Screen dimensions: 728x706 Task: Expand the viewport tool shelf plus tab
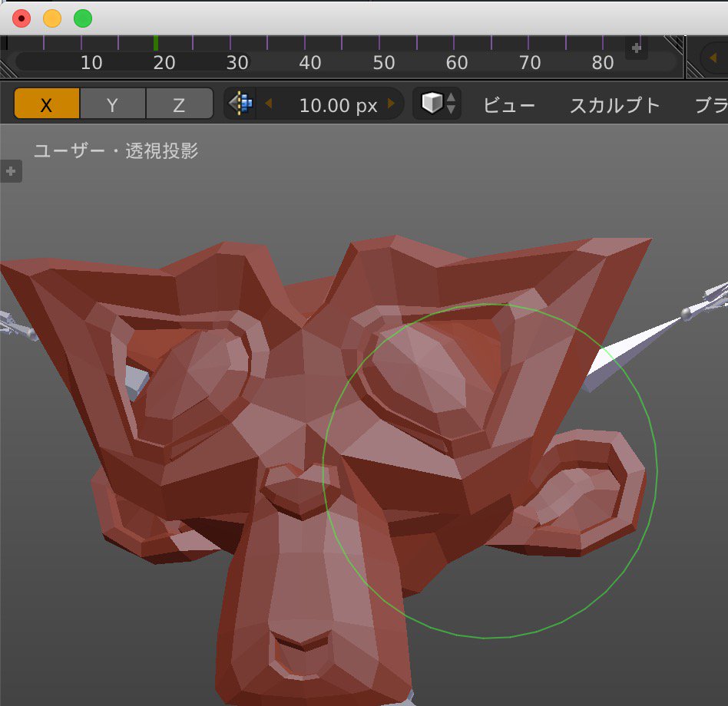pyautogui.click(x=11, y=171)
